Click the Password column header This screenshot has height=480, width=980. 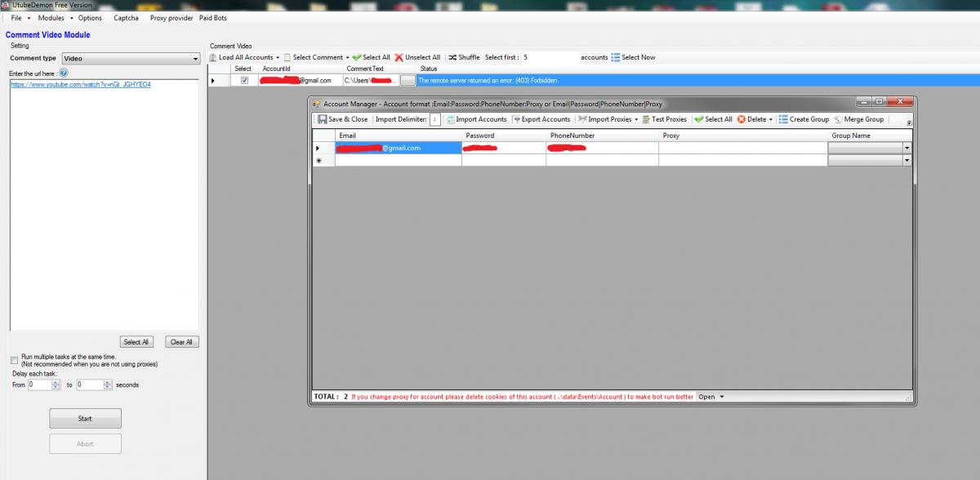(x=504, y=136)
